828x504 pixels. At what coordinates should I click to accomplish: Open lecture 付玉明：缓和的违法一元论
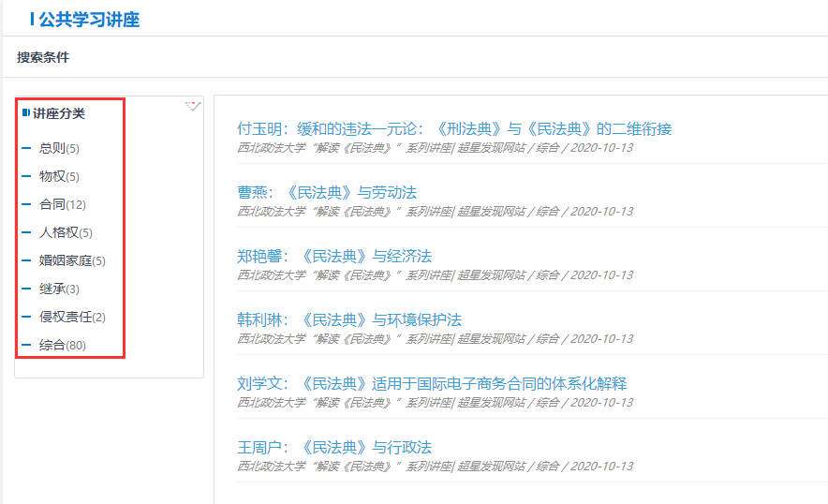[454, 129]
